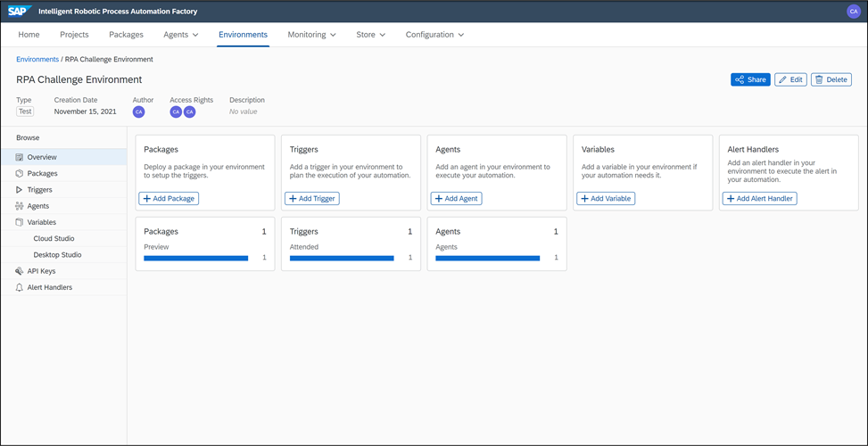Click the Variables icon in the sidebar
This screenshot has height=446, width=868.
(x=20, y=222)
